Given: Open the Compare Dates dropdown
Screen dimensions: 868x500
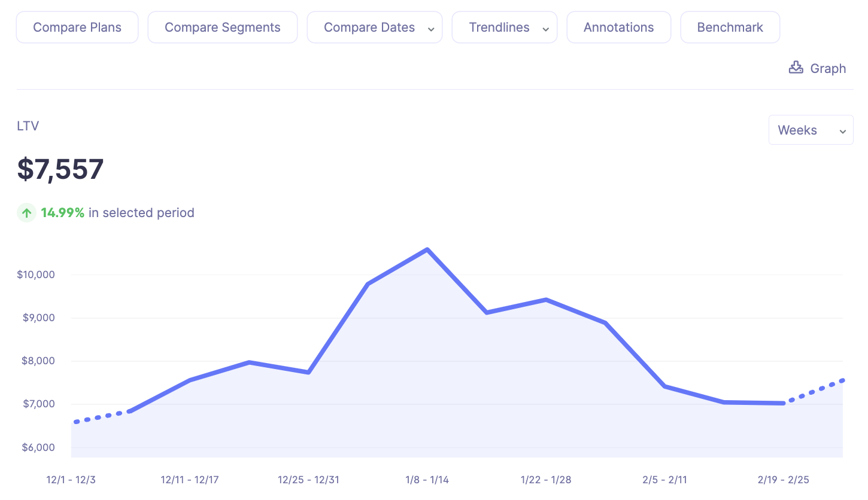Looking at the screenshot, I should [x=374, y=27].
